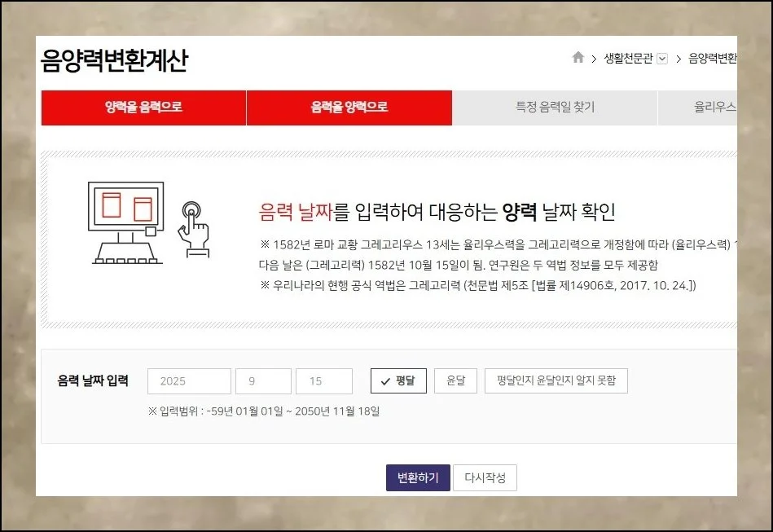Click the year input showing 2025

point(188,380)
